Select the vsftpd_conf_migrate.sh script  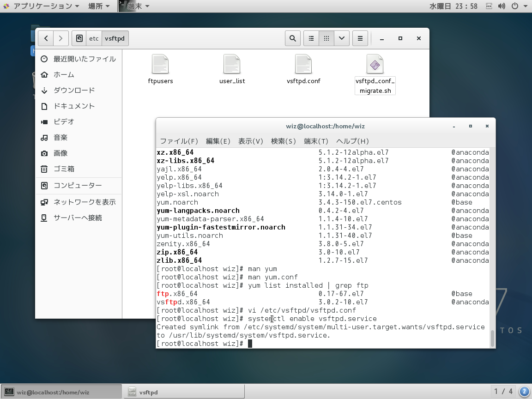point(375,74)
